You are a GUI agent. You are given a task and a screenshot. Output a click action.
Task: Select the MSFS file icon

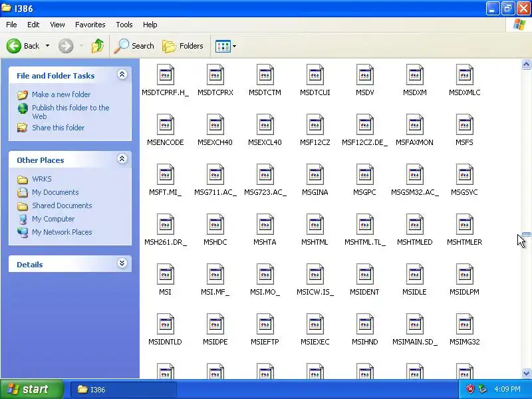[x=464, y=124]
